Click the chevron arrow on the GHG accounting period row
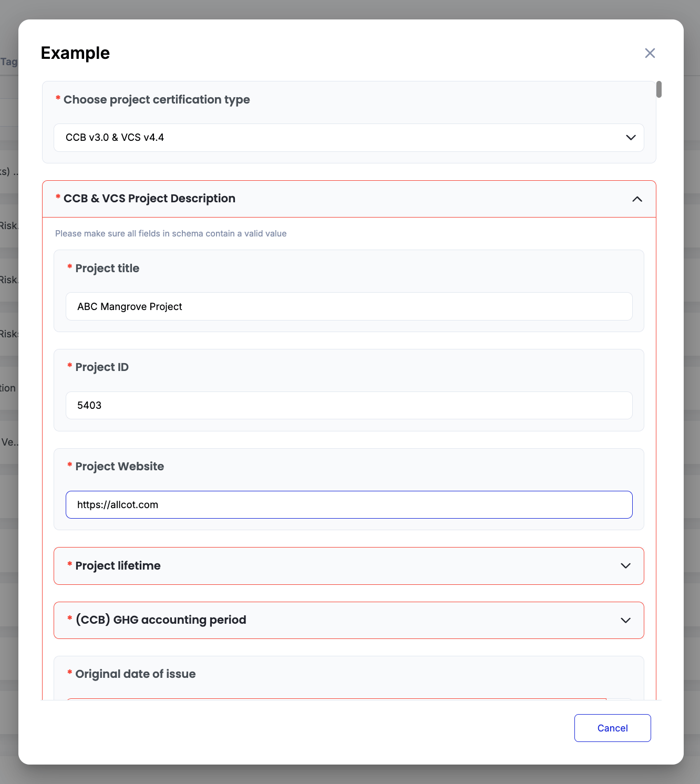This screenshot has height=784, width=700. tap(625, 621)
